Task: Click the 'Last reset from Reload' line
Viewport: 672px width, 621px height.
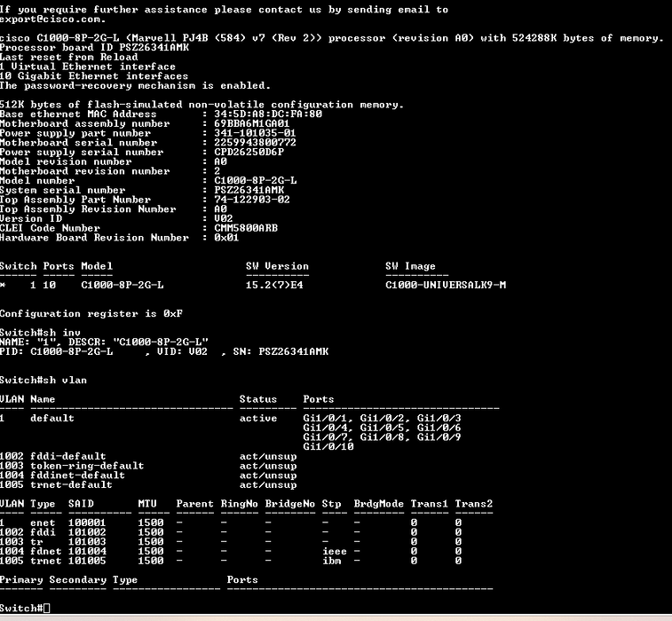Action: click(x=69, y=57)
